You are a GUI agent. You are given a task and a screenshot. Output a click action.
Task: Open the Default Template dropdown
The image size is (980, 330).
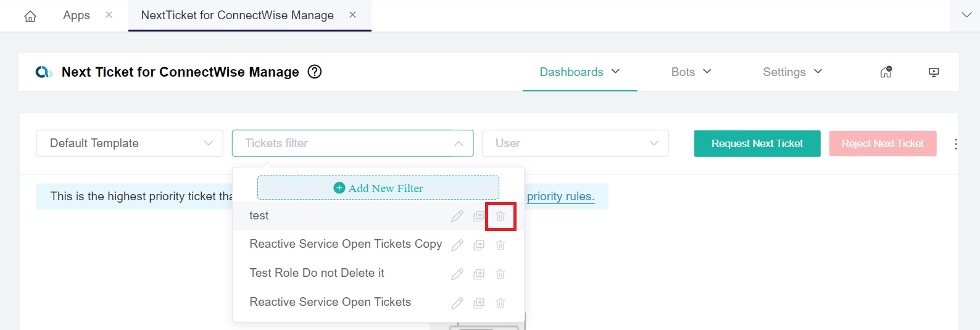tap(130, 143)
